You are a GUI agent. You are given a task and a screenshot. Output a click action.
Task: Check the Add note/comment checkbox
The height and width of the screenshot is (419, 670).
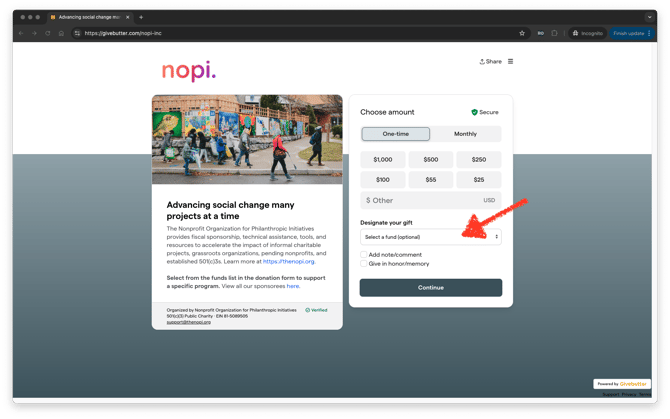(364, 255)
